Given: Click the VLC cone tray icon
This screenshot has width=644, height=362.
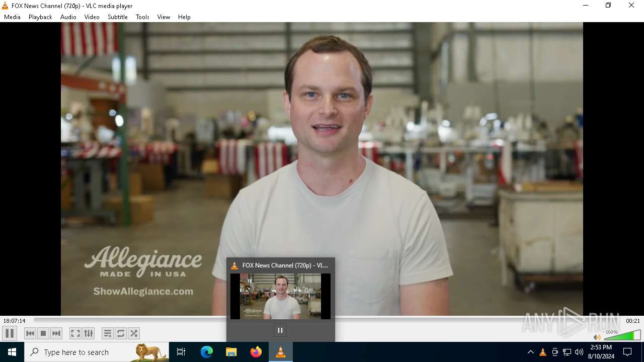Looking at the screenshot, I should (x=542, y=352).
